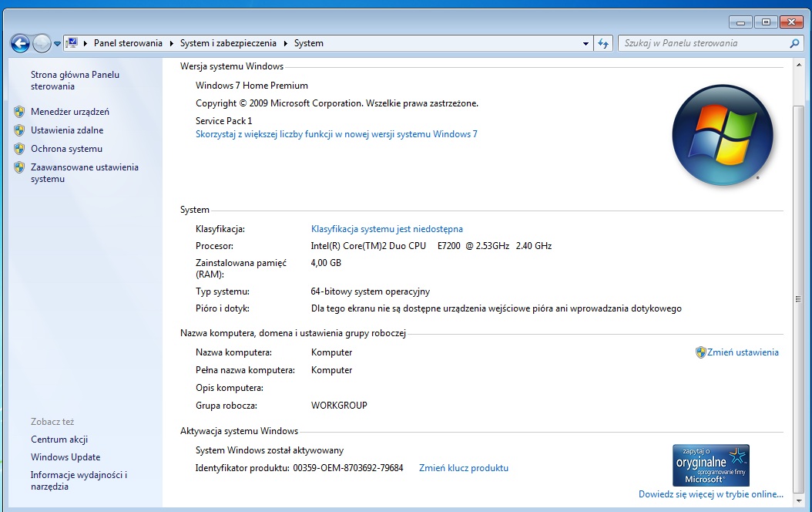This screenshot has width=812, height=512.
Task: Open Centrum akcji
Action: coord(59,440)
